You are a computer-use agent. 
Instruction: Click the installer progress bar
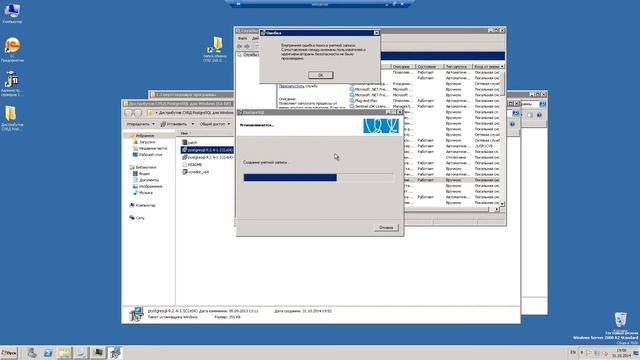[318, 178]
